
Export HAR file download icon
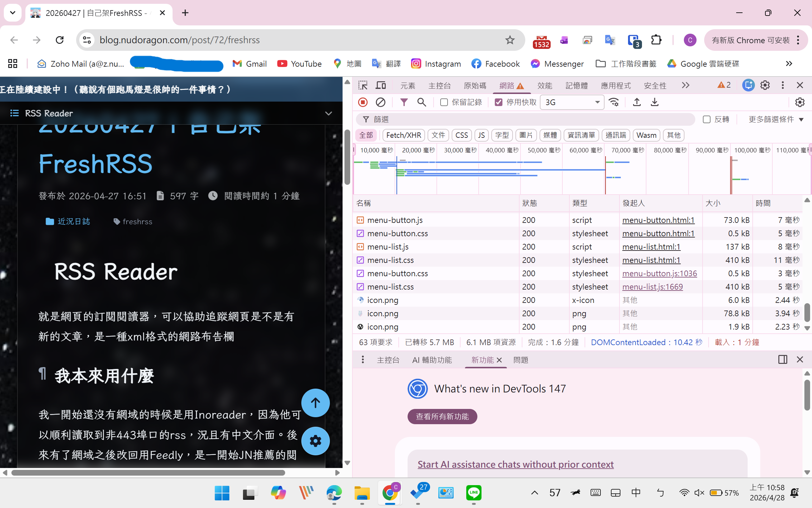(655, 102)
